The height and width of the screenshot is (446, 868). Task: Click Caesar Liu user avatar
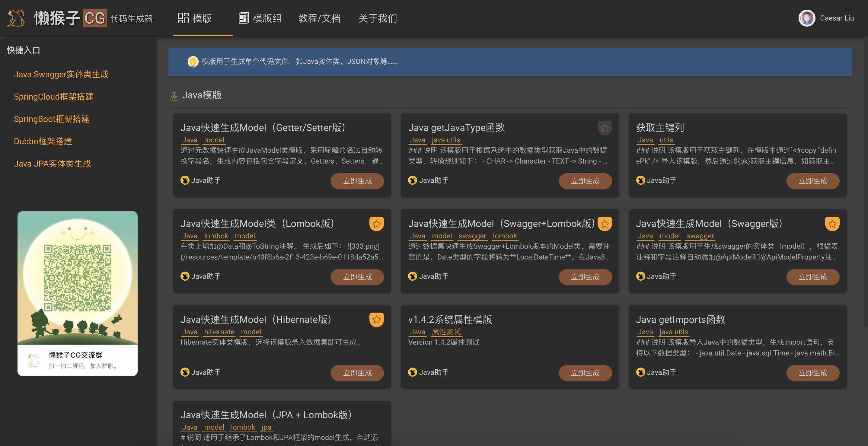point(806,18)
